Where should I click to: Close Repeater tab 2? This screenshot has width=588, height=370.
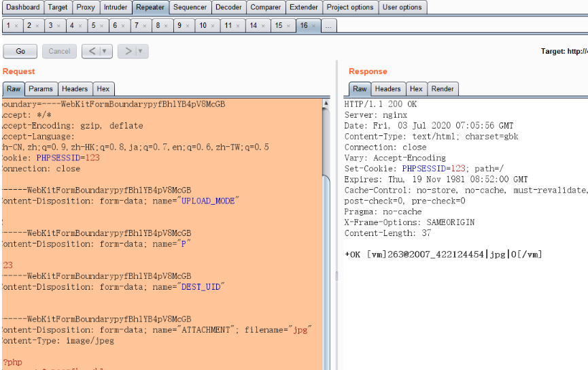point(37,26)
